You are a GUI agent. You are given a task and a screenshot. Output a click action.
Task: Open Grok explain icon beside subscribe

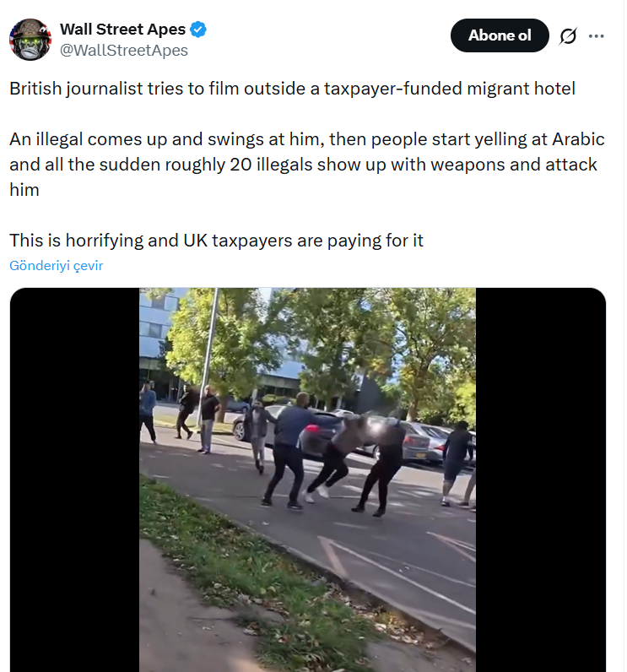tap(568, 35)
